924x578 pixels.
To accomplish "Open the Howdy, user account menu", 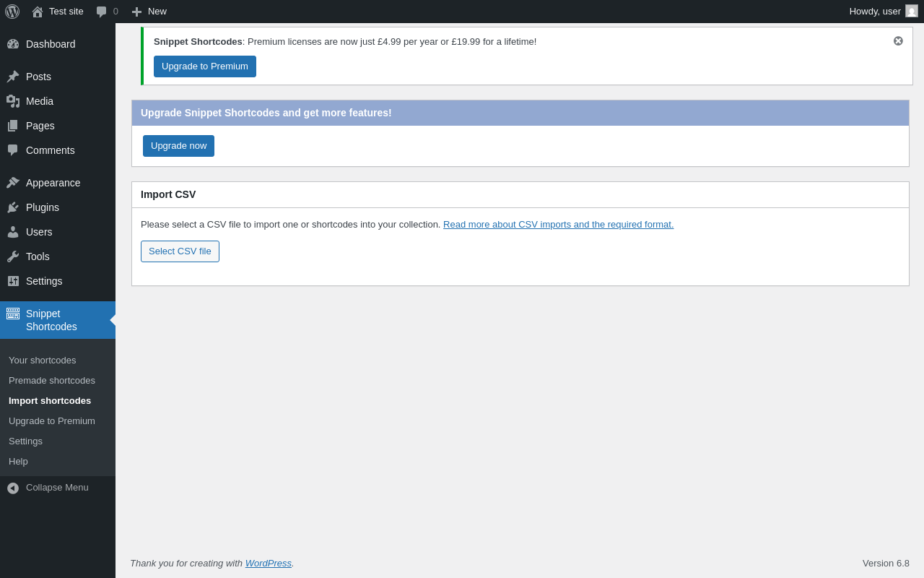I will coord(884,12).
